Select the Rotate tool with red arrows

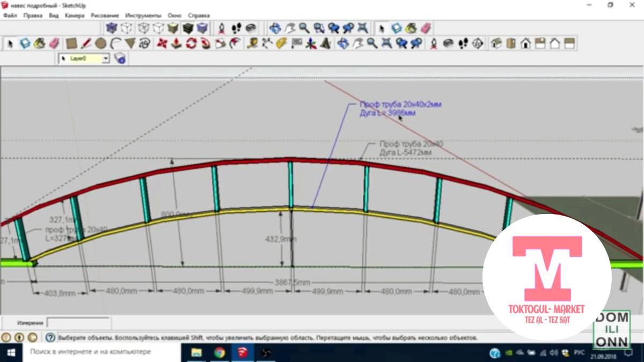tap(191, 43)
